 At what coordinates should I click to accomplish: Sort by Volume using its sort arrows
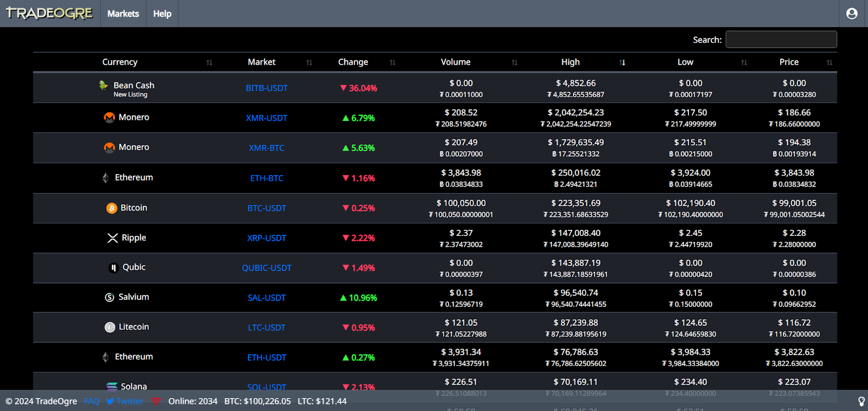click(514, 62)
